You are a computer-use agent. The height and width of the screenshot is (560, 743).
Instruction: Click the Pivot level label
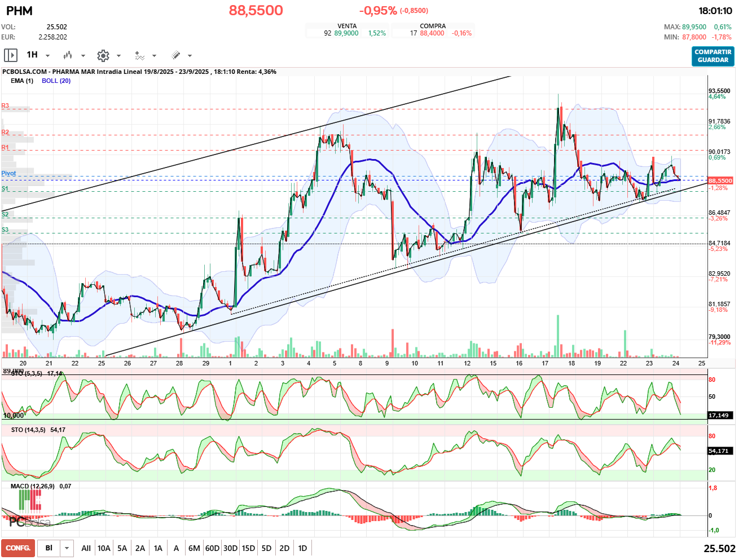point(8,173)
